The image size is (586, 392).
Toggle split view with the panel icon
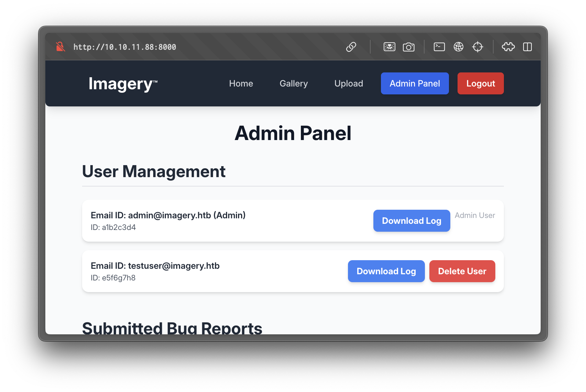click(x=528, y=47)
